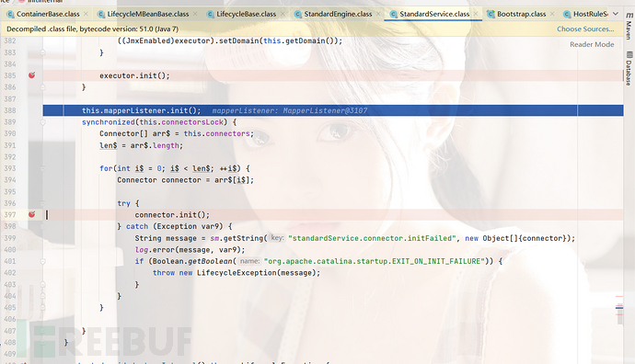The height and width of the screenshot is (364, 635).
Task: Click the this.connectors reference on line 390
Action: point(217,133)
